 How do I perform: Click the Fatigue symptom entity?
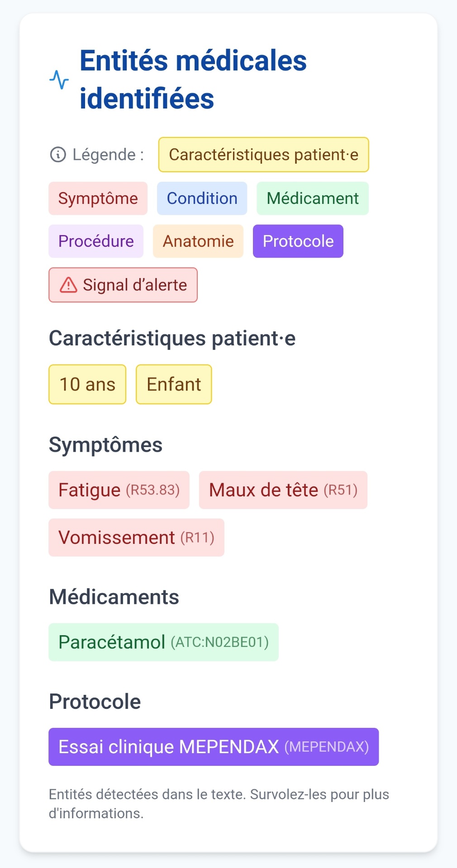[119, 490]
